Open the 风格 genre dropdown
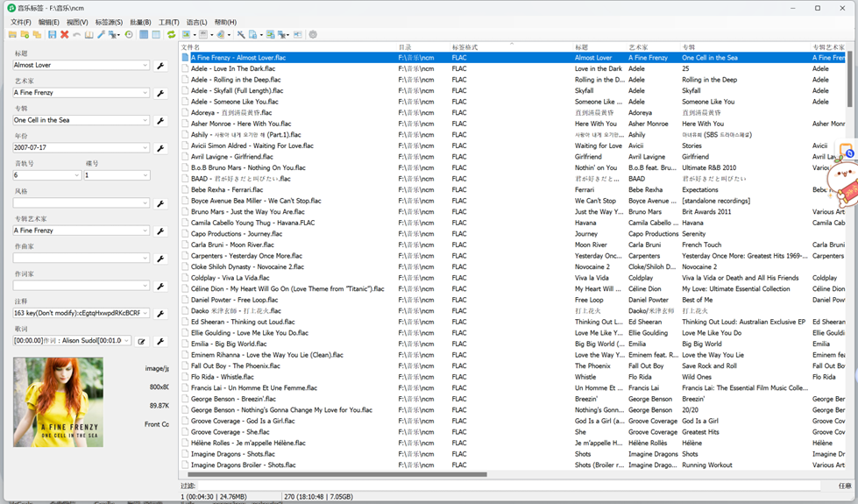 coord(145,203)
